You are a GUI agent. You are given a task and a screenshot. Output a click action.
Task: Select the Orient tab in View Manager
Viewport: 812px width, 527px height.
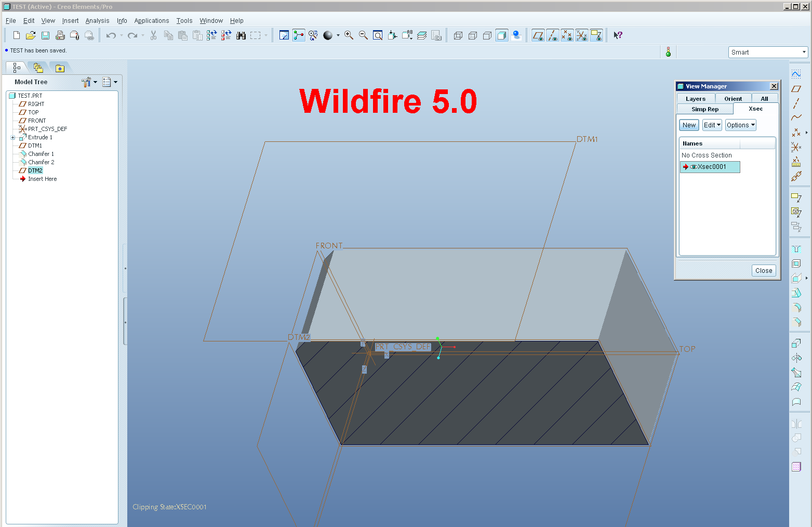(733, 99)
